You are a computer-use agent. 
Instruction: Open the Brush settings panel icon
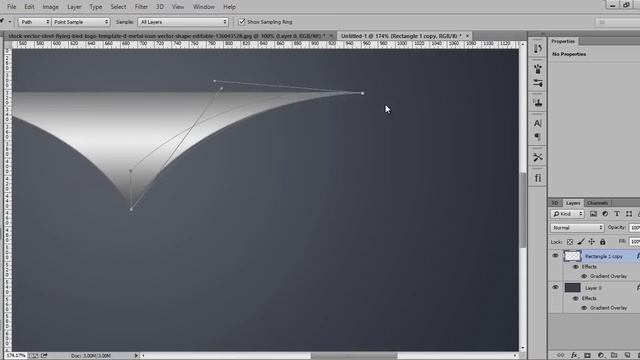coord(538,83)
